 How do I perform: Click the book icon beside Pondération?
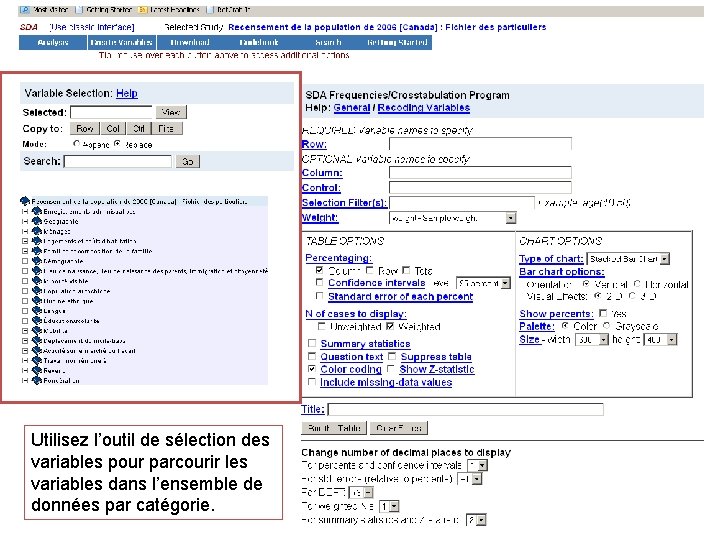click(37, 381)
